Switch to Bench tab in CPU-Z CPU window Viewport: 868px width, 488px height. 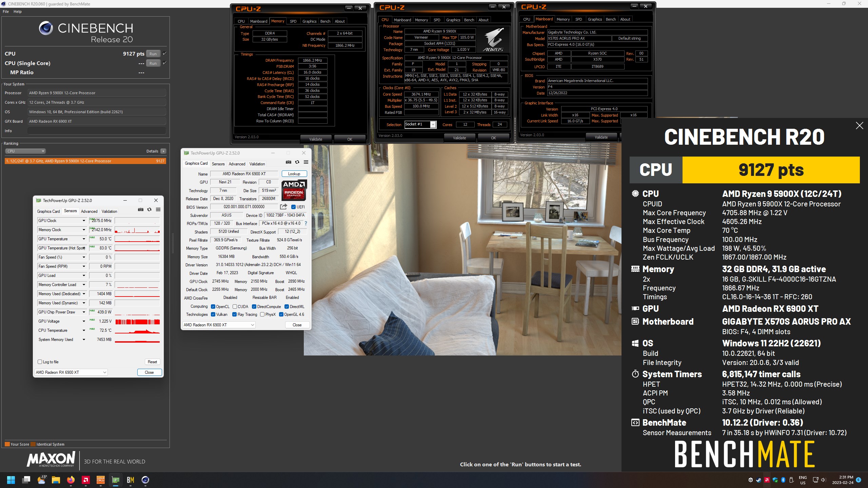(469, 20)
